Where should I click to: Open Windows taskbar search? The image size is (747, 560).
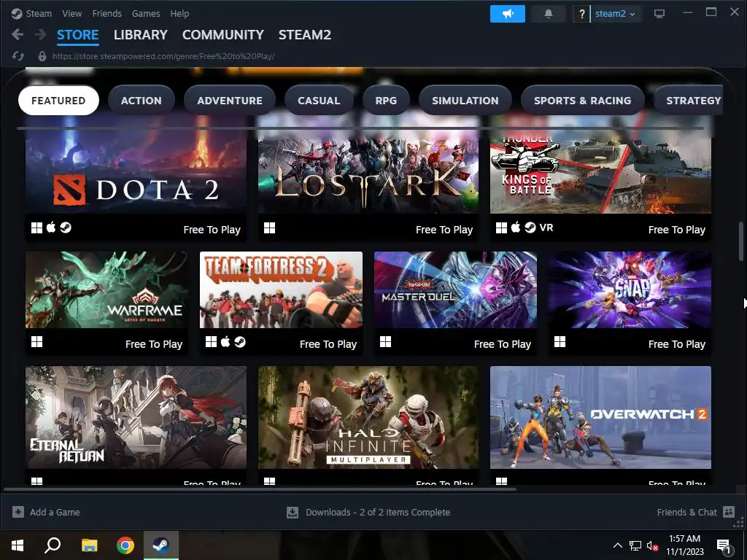point(53,545)
